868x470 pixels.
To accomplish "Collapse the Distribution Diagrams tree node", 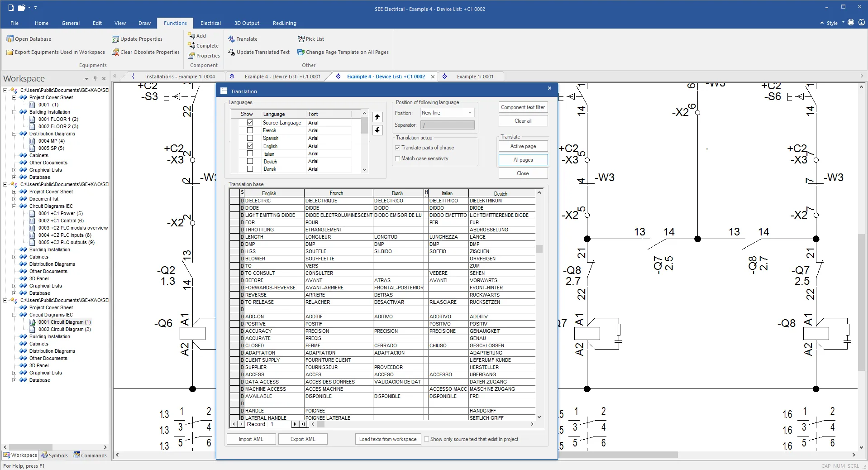I will point(14,134).
